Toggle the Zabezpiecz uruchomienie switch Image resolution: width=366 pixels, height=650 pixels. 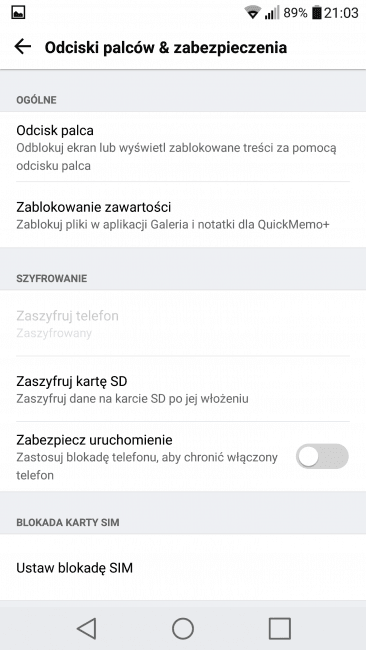point(322,456)
